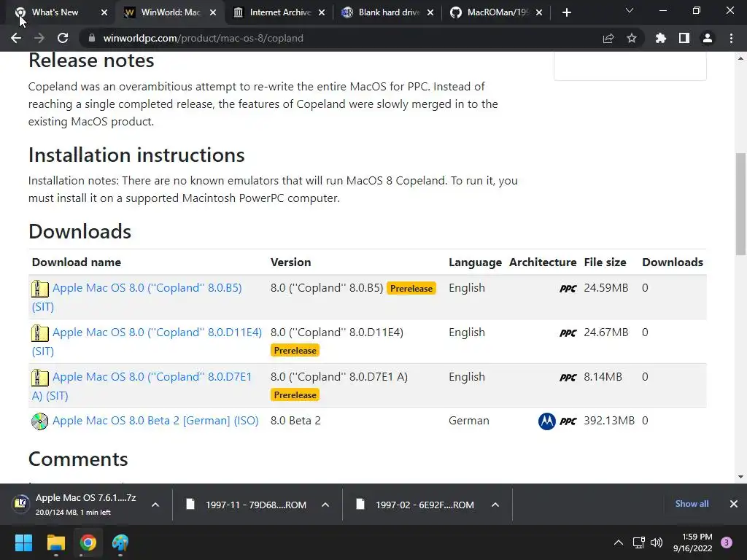Reload the current page
The image size is (747, 560).
[63, 38]
